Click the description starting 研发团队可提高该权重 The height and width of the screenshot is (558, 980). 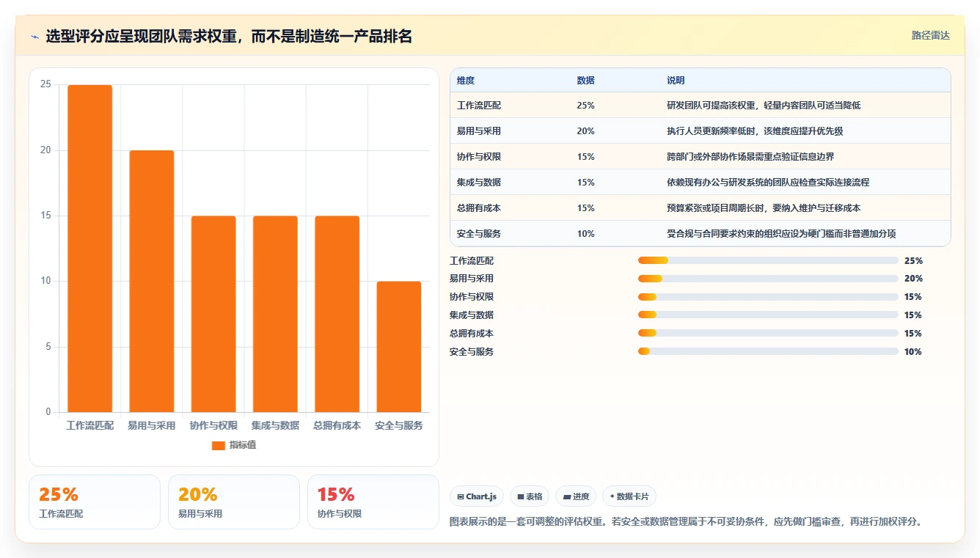[764, 106]
